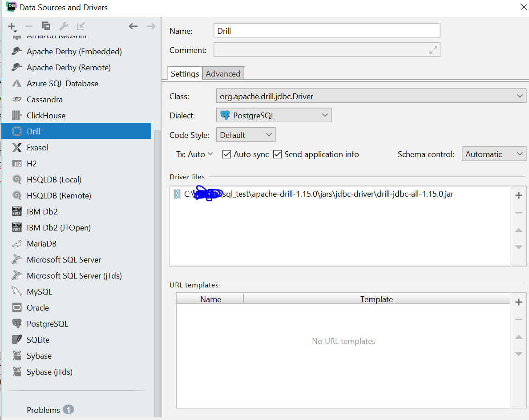Click the jar file icon in Driver files
The width and height of the screenshot is (529, 420).
[x=177, y=194]
